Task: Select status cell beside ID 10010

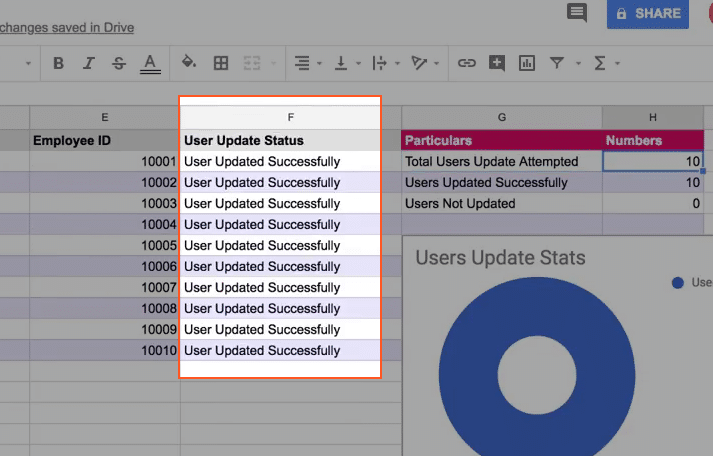Action: [x=291, y=351]
